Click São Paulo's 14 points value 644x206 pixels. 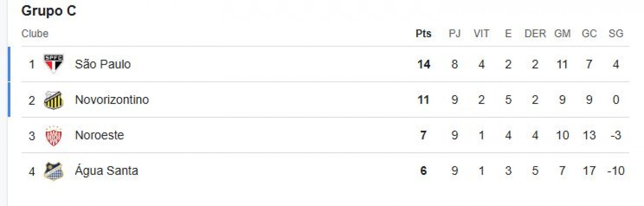424,64
